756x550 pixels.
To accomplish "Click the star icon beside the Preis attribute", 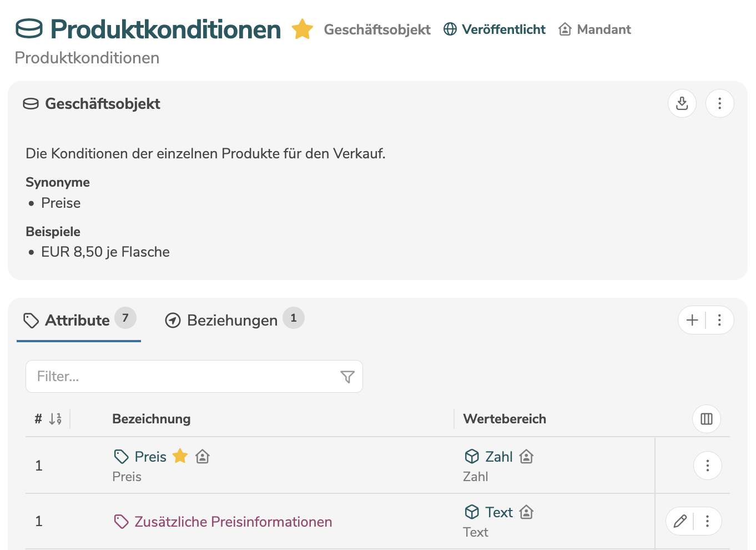I will [180, 456].
